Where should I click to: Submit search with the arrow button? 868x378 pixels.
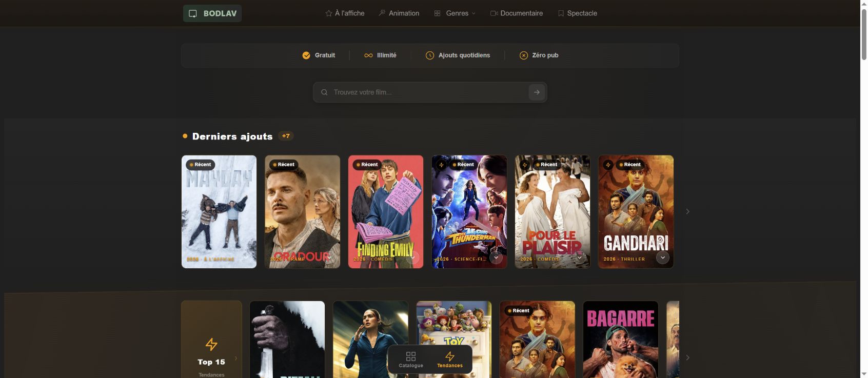pos(537,92)
